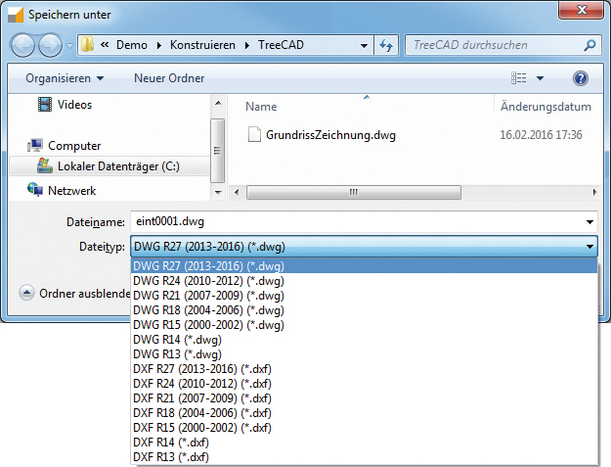Expand arrow after Konstruieren breadcrumb
611x467 pixels.
[x=247, y=46]
